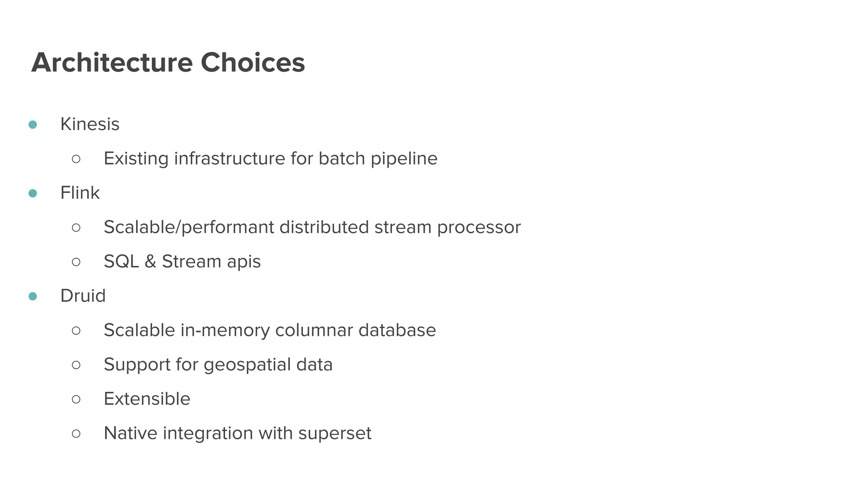Select the Flink heading text
This screenshot has height=488, width=868.
point(80,193)
